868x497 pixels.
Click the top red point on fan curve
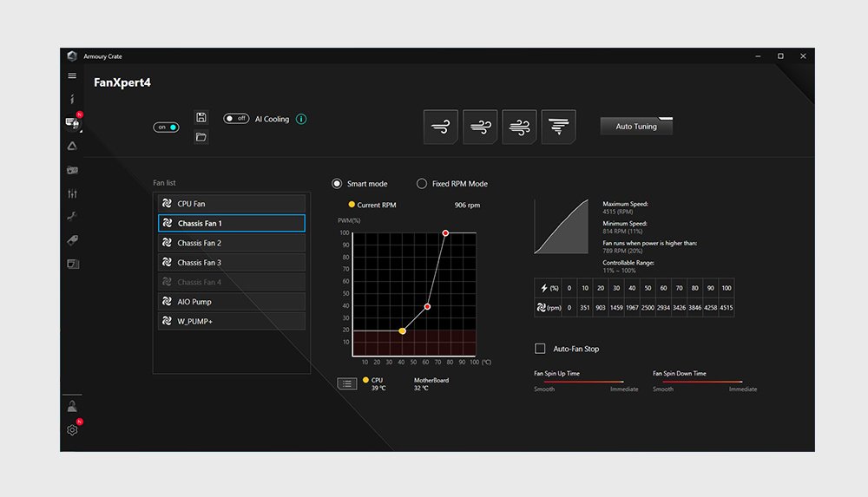445,233
